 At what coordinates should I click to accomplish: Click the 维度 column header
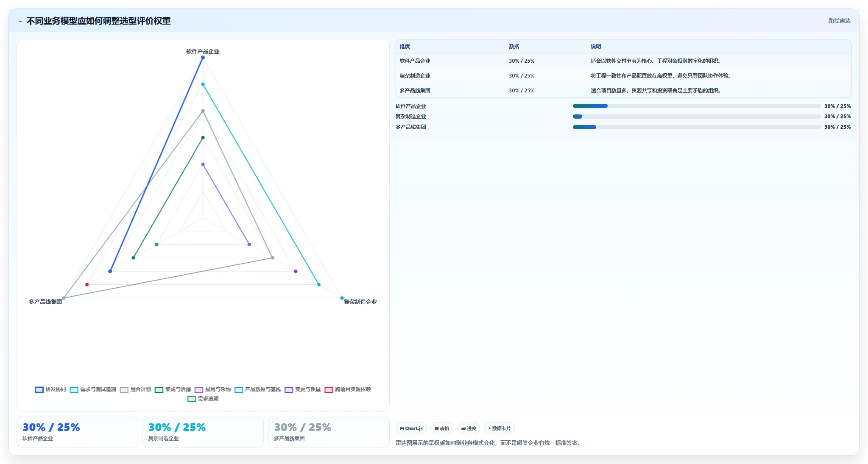point(405,47)
